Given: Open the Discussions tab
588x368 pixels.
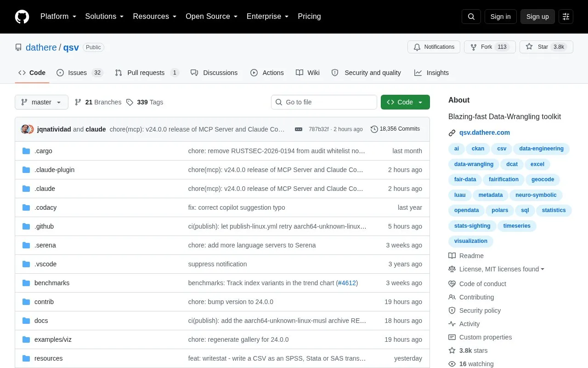Looking at the screenshot, I should (214, 73).
